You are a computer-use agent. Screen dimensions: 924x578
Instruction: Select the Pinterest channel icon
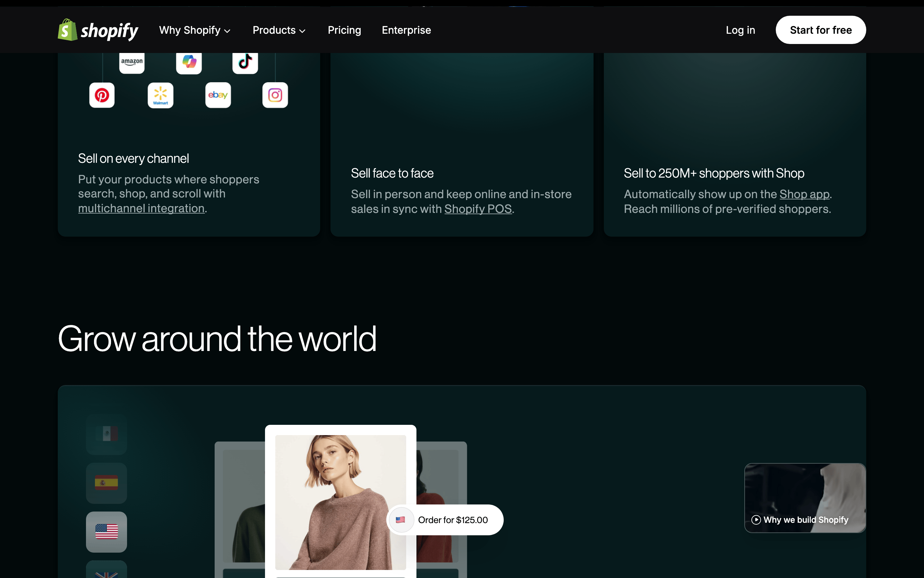pos(102,95)
